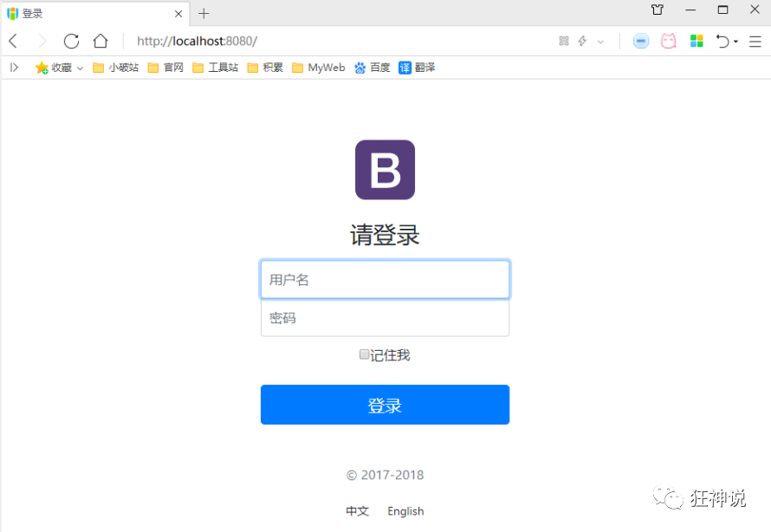Open the pink cat assistant icon
The height and width of the screenshot is (532, 771).
668,41
